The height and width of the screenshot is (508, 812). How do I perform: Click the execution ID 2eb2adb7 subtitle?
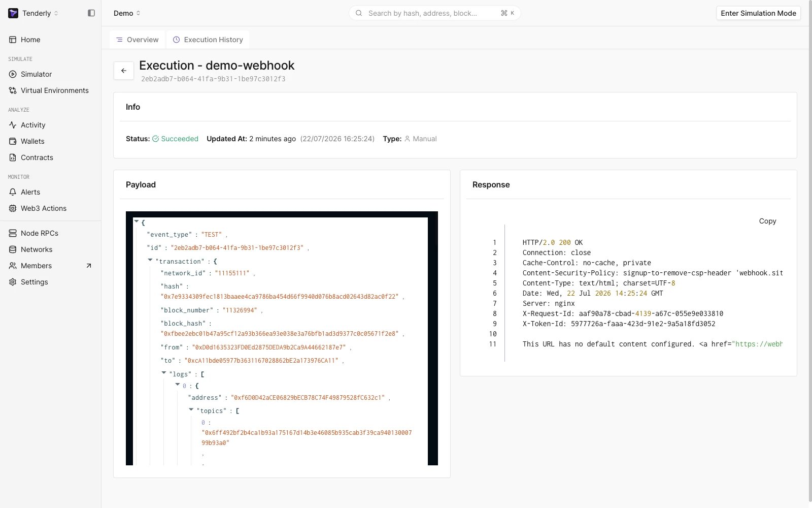213,79
